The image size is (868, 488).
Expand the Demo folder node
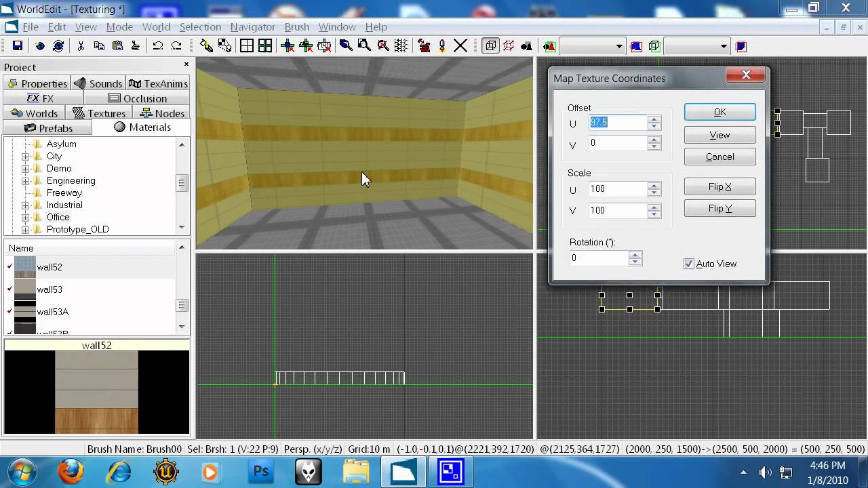(26, 168)
